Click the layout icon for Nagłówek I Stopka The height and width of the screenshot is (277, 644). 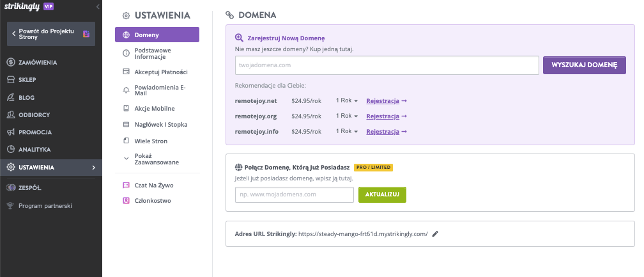coord(126,125)
